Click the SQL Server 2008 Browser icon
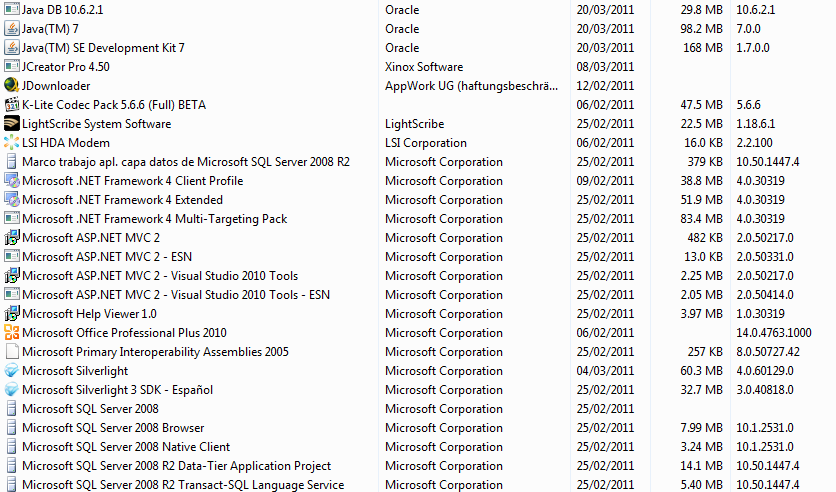 [11, 428]
